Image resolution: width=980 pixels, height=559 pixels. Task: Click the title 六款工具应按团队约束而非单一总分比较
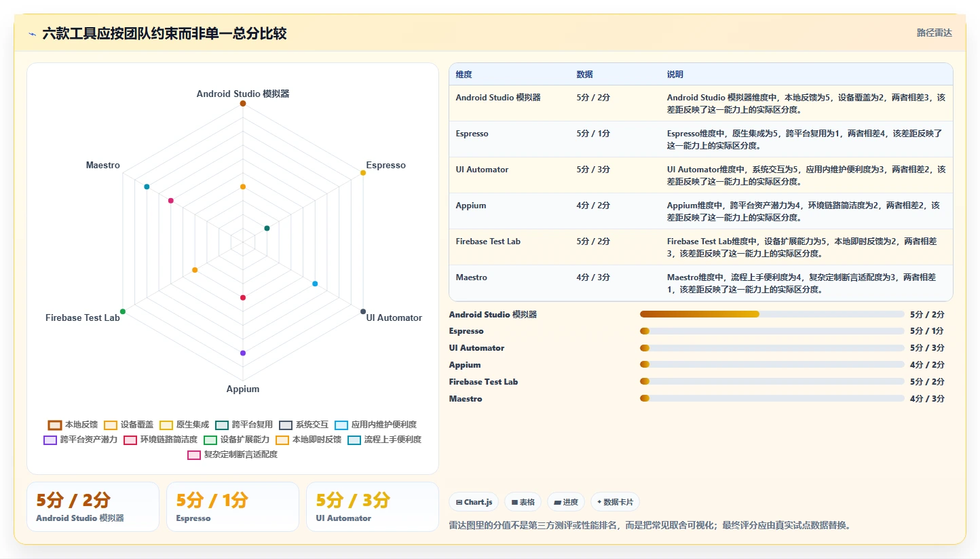click(x=164, y=33)
